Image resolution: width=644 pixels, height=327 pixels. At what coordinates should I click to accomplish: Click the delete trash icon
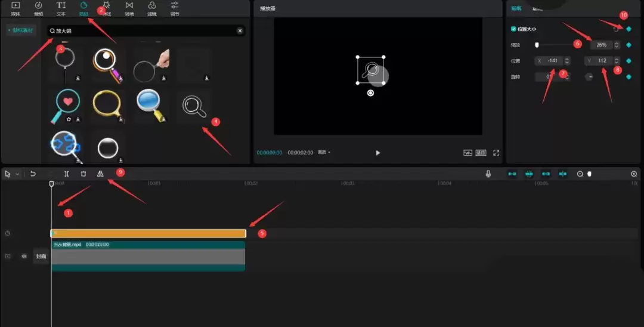point(83,174)
